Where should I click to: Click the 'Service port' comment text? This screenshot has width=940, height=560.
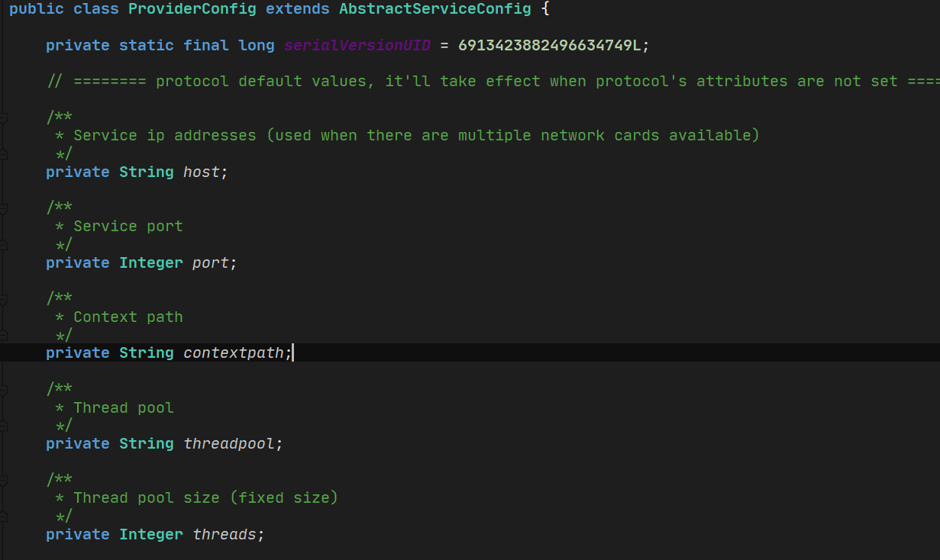(128, 226)
